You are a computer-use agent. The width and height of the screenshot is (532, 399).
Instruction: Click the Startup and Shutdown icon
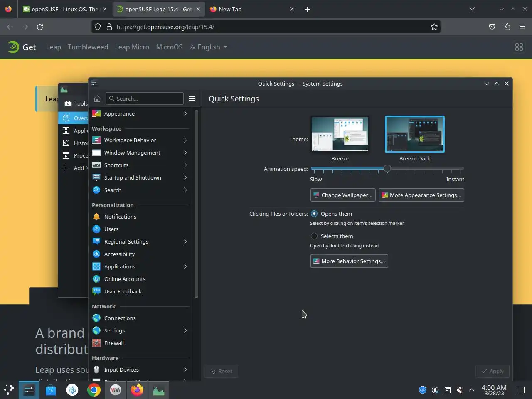[96, 177]
